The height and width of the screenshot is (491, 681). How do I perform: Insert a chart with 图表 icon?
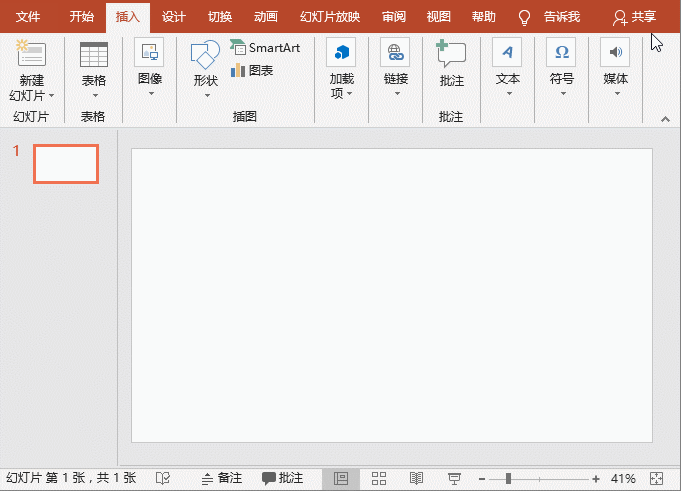click(238, 71)
